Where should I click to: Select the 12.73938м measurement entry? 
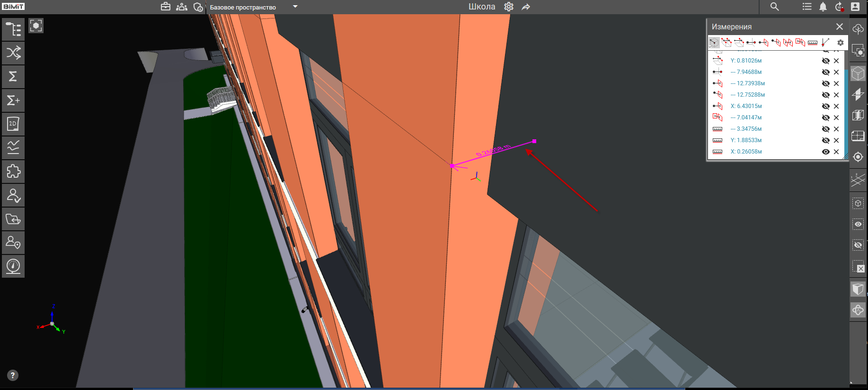(x=750, y=83)
